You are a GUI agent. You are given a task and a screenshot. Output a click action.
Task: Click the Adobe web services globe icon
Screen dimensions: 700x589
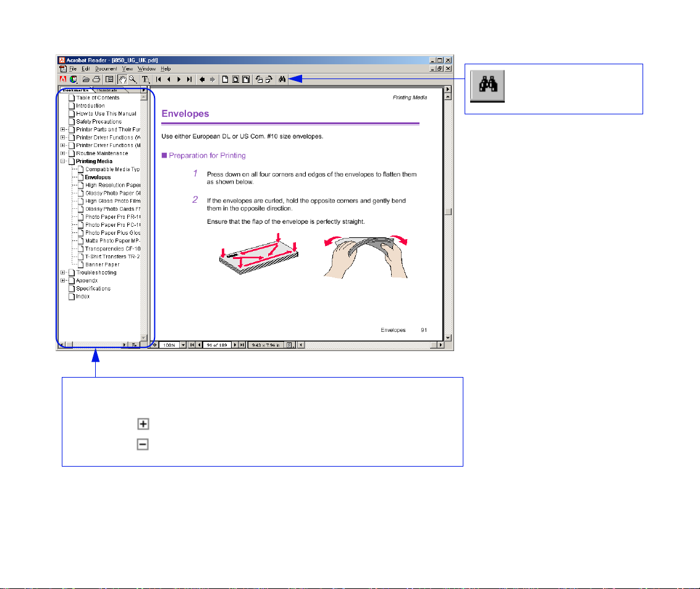[74, 80]
